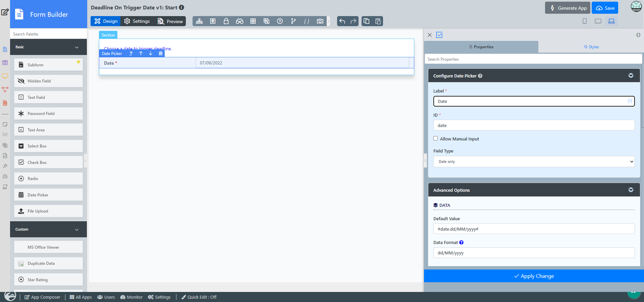
Task: Open the curly braces JSON definition icon
Action: [307, 21]
